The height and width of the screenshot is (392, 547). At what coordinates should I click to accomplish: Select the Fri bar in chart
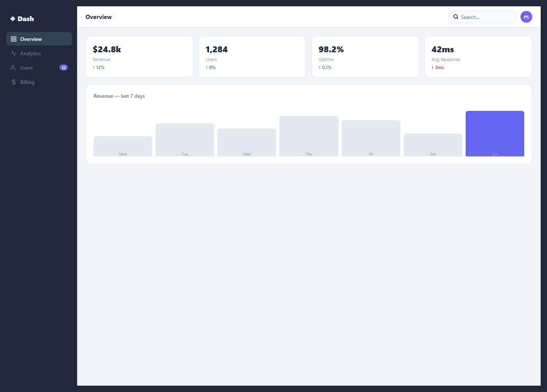tap(371, 138)
